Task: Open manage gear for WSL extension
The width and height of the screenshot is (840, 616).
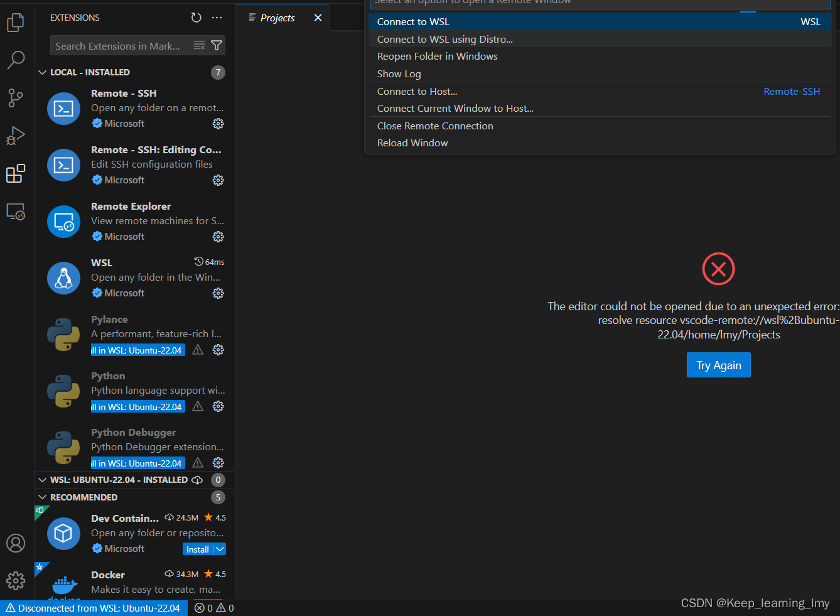Action: 218,293
